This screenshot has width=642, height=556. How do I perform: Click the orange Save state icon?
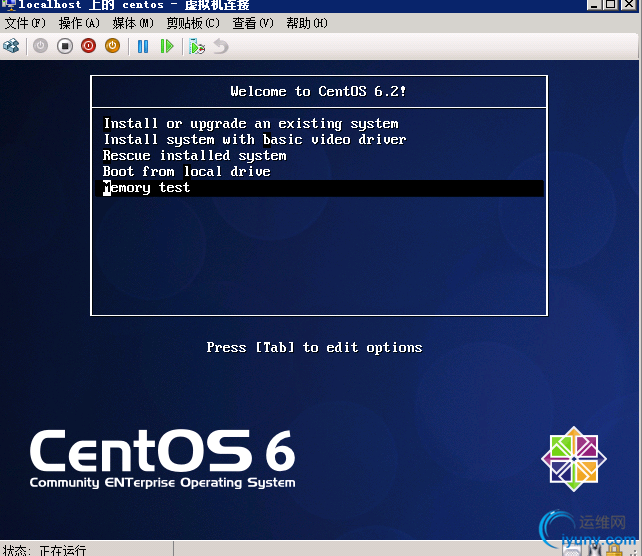pyautogui.click(x=112, y=46)
